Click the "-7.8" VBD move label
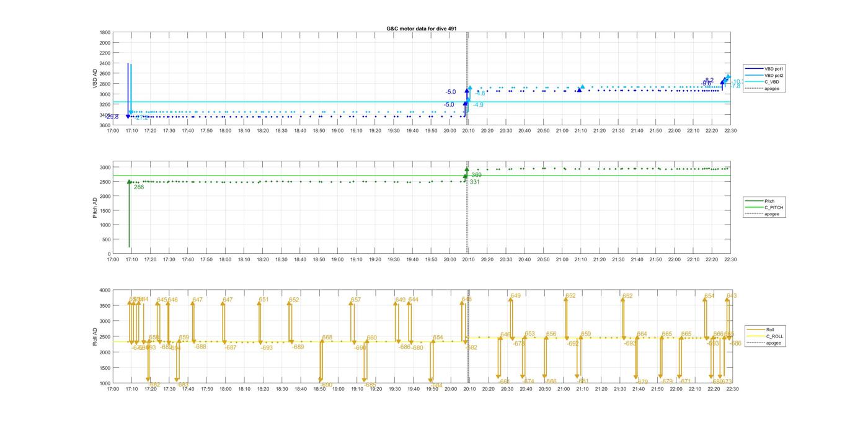The height and width of the screenshot is (430, 868). pos(735,86)
